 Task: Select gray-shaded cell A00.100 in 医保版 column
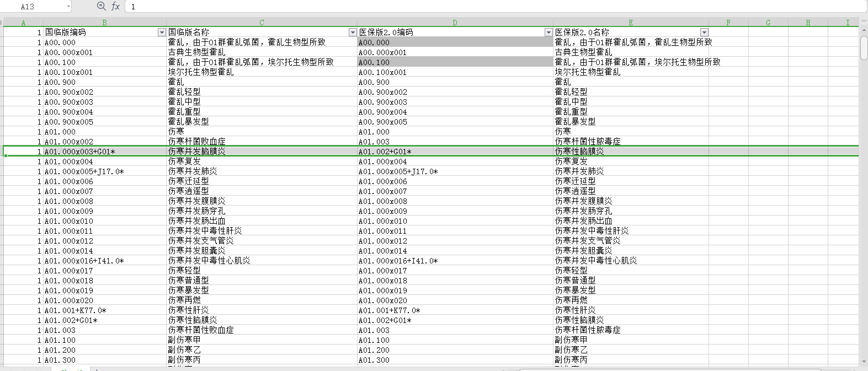[x=455, y=62]
